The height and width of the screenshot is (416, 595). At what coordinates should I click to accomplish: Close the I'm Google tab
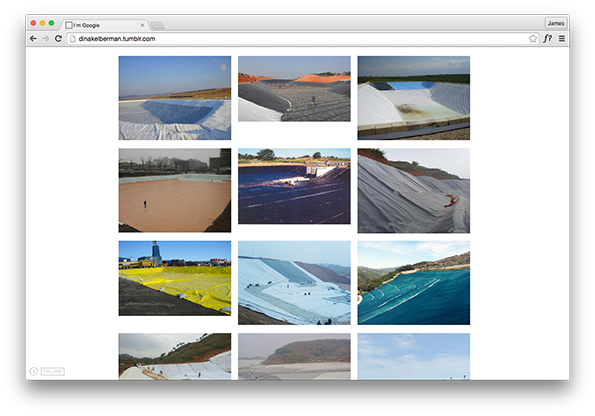[142, 25]
